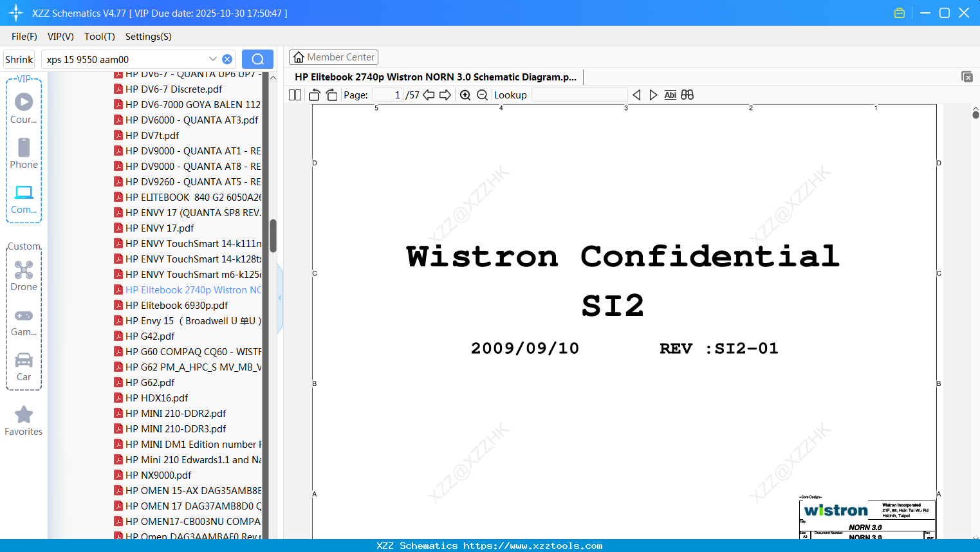Viewport: 980px width, 552px height.
Task: Open the Phone category in sidebar
Action: (x=24, y=153)
